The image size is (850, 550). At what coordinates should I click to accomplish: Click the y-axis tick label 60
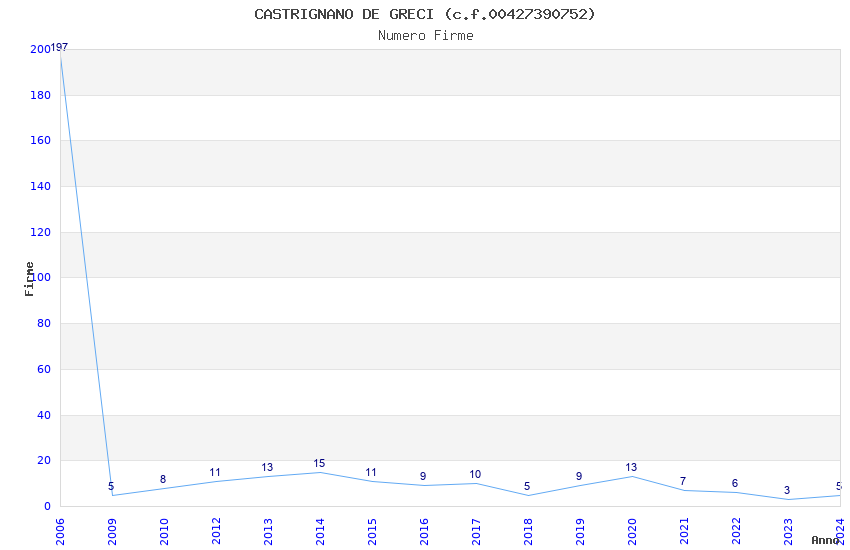click(x=44, y=370)
